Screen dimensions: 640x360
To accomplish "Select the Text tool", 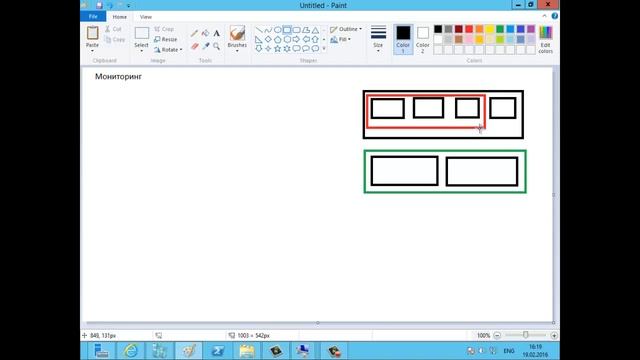I will pos(216,33).
